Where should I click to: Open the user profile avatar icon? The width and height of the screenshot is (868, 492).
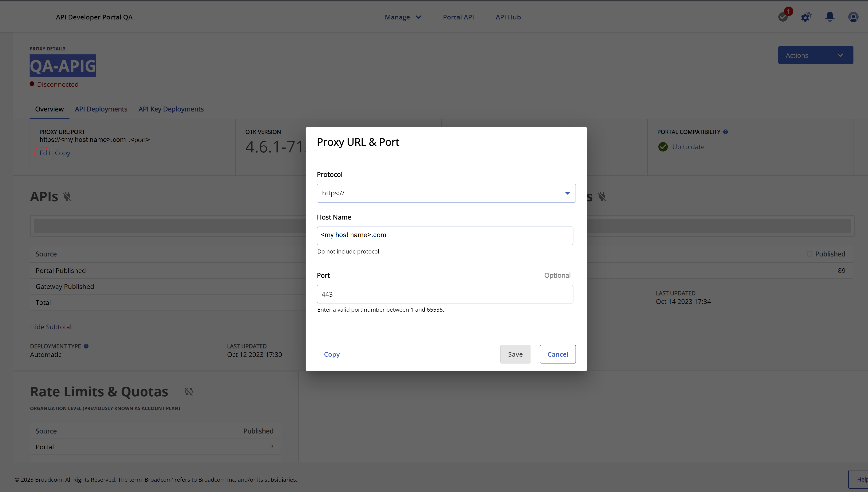point(853,17)
